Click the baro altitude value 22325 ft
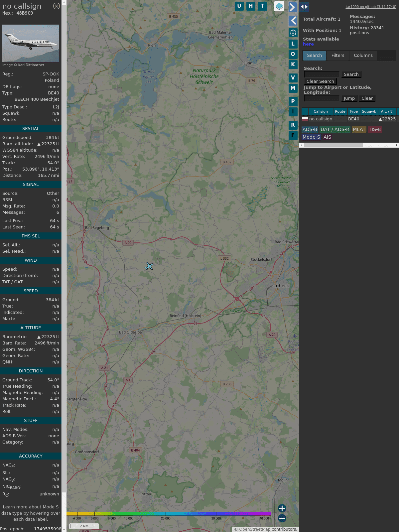The height and width of the screenshot is (532, 399). tap(48, 144)
